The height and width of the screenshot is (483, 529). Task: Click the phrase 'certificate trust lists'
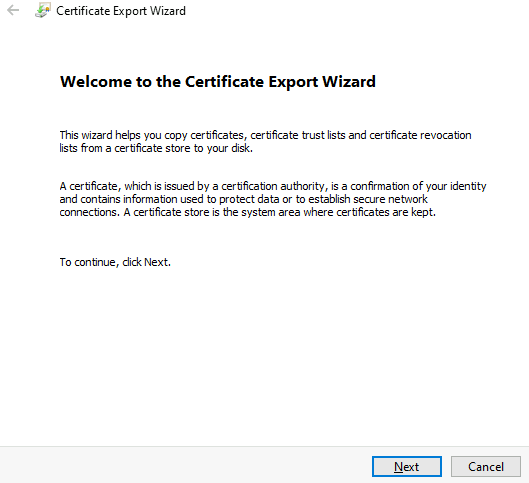298,135
